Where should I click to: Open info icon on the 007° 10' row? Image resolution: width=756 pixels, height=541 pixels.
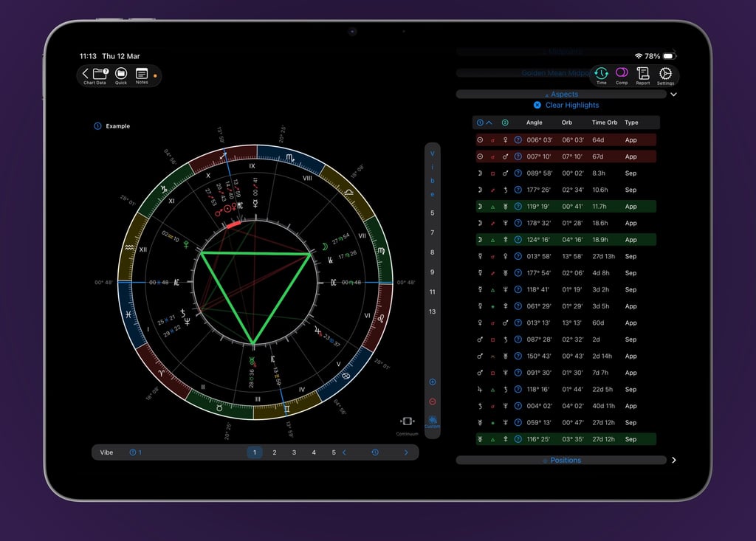(518, 156)
